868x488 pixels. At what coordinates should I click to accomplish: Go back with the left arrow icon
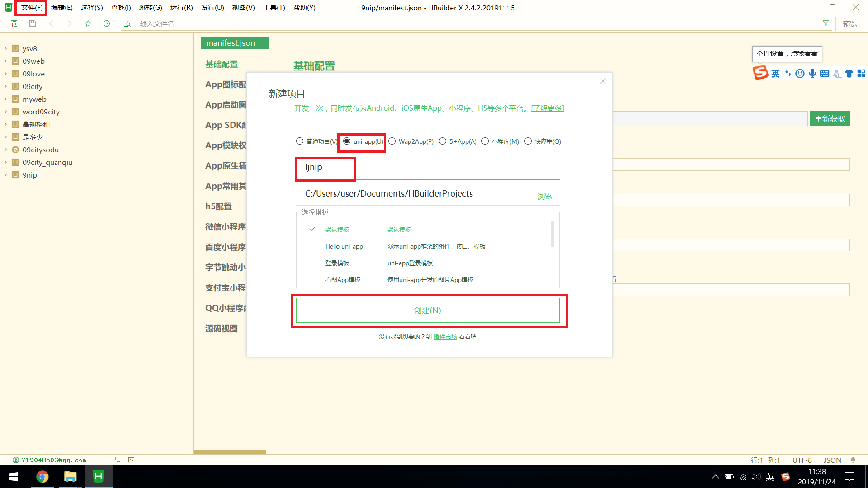click(x=51, y=23)
